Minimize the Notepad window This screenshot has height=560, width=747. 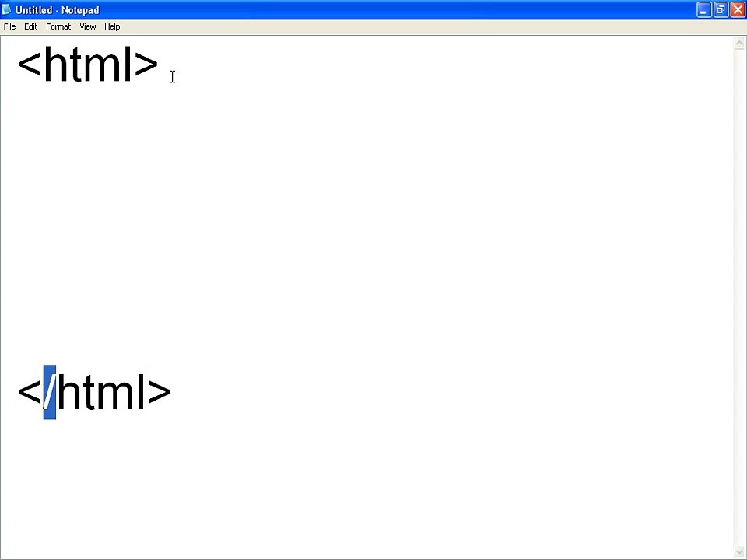(x=703, y=10)
